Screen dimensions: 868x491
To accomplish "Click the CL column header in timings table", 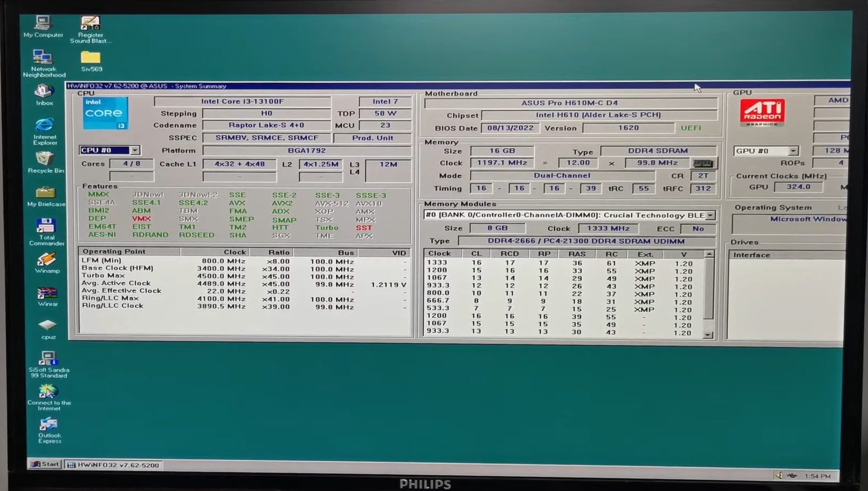I will (x=476, y=254).
